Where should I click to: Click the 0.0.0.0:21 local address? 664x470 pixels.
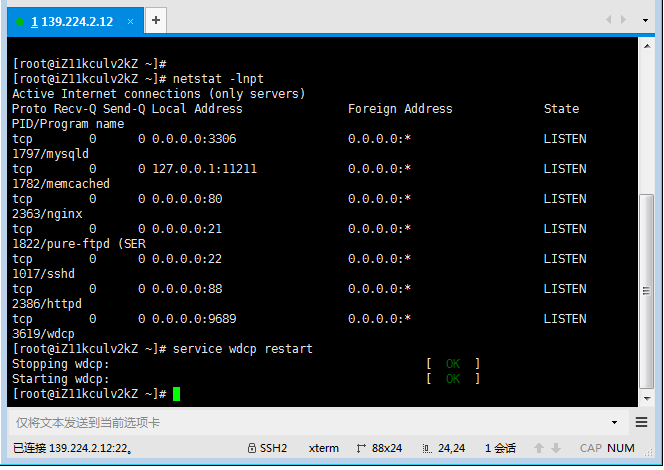[x=187, y=229]
